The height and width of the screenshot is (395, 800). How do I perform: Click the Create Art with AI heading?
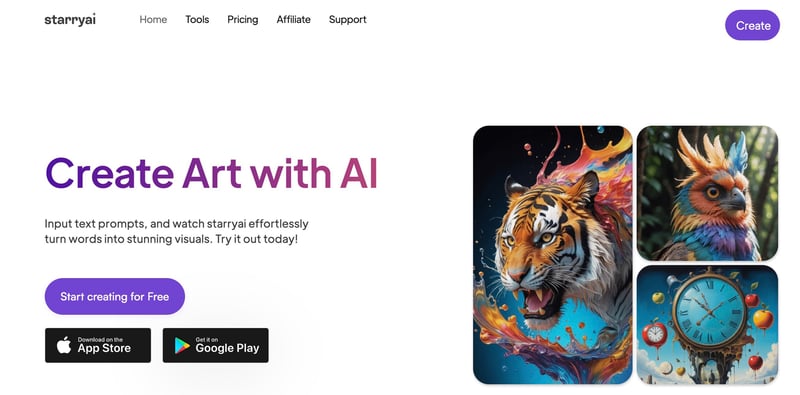click(211, 173)
